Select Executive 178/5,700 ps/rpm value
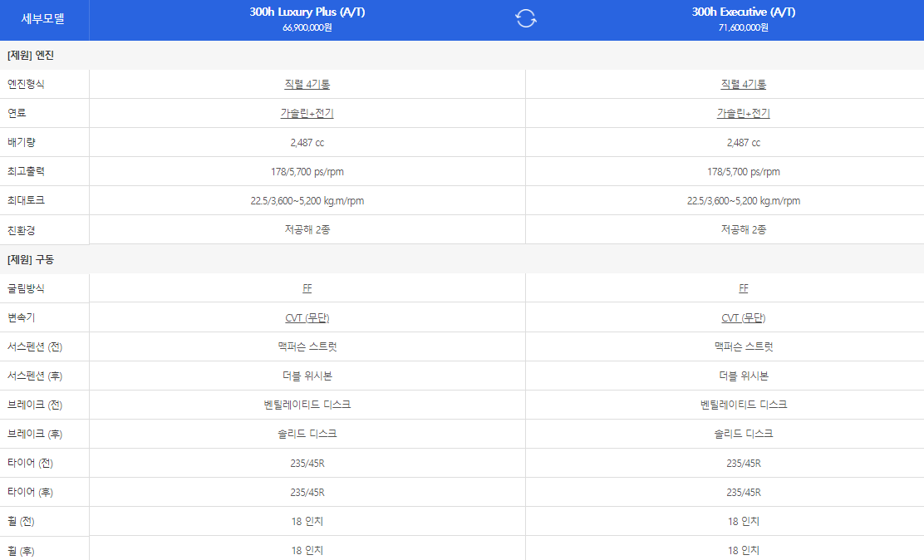This screenshot has width=924, height=560. (743, 171)
